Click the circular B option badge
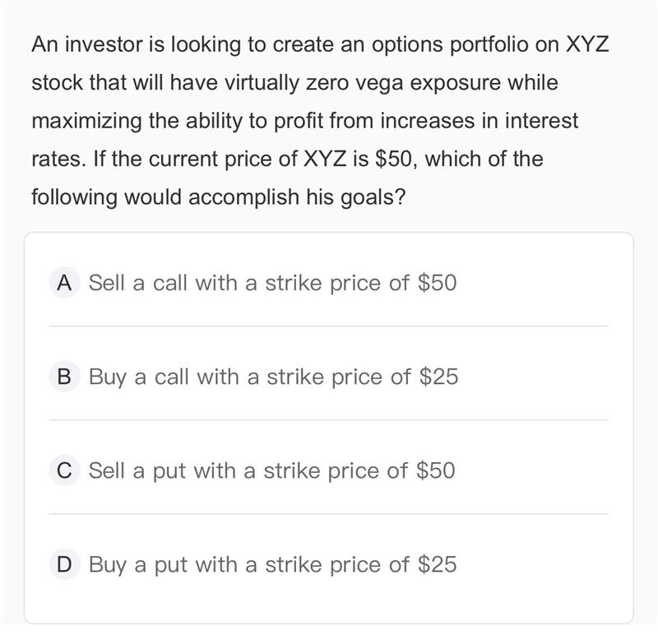 tap(63, 377)
